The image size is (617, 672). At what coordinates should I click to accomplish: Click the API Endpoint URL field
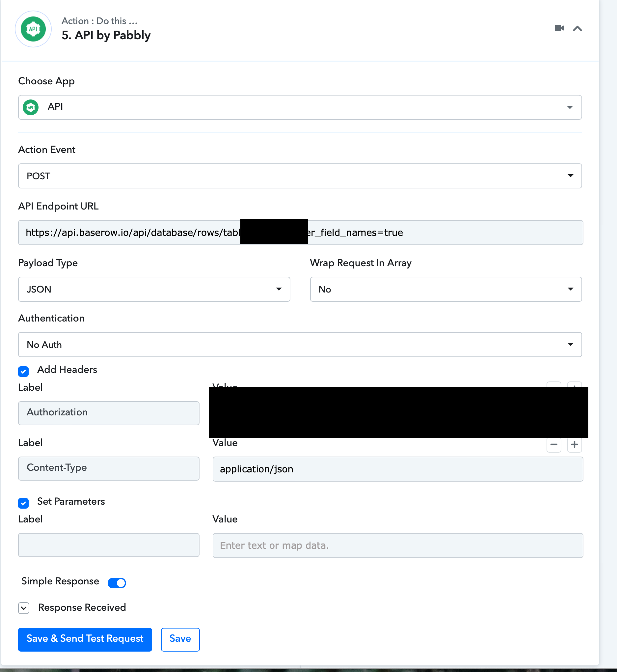tap(301, 233)
